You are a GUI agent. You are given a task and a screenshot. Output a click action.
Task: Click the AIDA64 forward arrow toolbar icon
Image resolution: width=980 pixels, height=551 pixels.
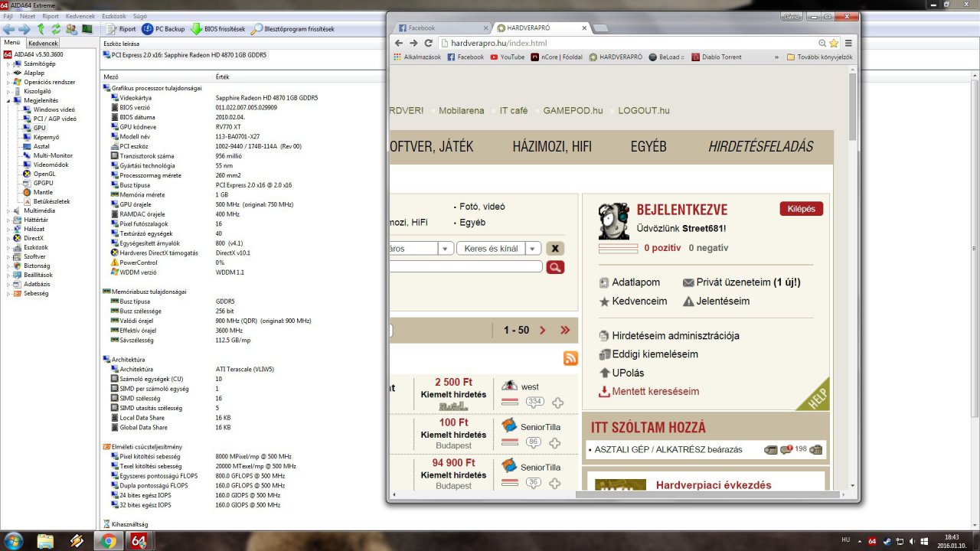[x=24, y=29]
